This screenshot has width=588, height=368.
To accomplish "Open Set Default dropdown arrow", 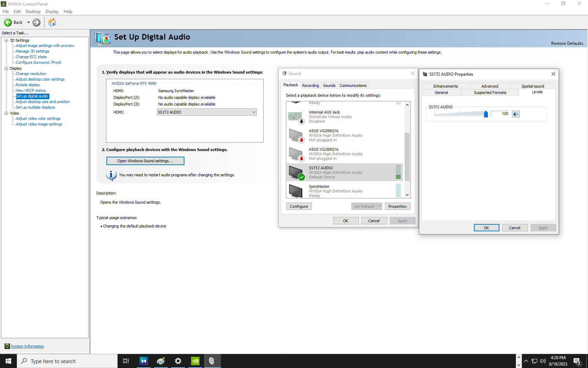I will 380,206.
